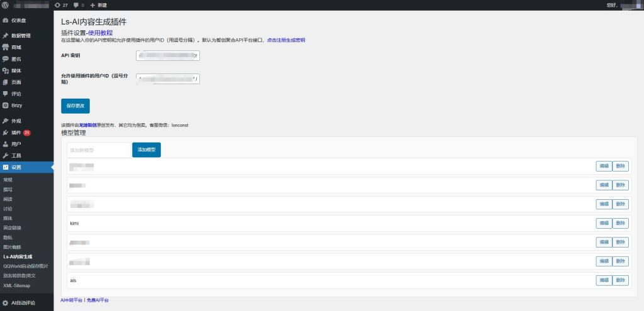The width and height of the screenshot is (644, 311).
Task: Open 媒体 under the 设置 submenu
Action: (x=8, y=218)
